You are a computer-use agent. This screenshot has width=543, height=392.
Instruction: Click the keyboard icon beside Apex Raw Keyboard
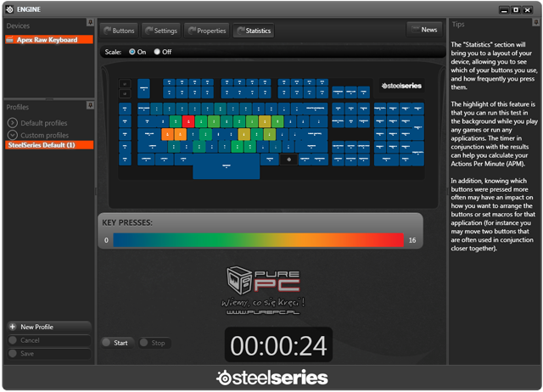9,40
